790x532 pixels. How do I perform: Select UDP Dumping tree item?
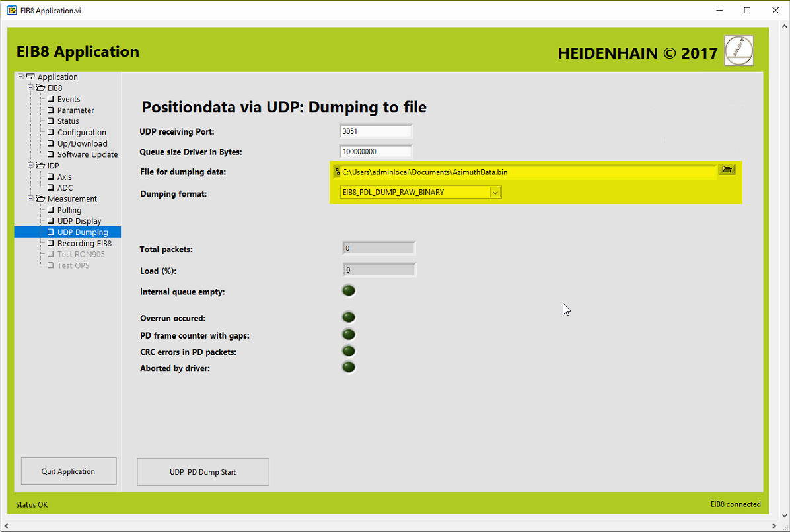[67, 232]
